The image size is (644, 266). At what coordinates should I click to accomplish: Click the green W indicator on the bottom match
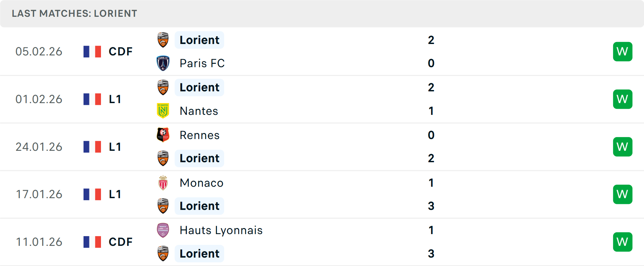[623, 242]
